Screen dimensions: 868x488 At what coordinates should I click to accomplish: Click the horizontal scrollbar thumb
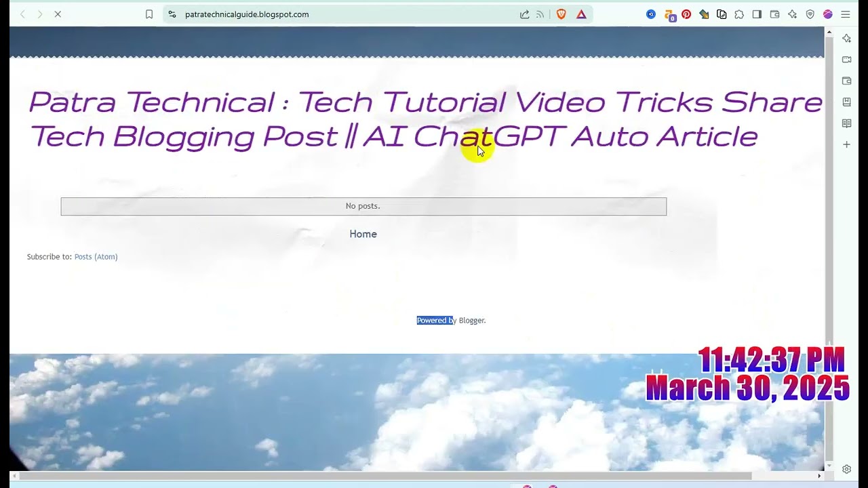(385, 476)
